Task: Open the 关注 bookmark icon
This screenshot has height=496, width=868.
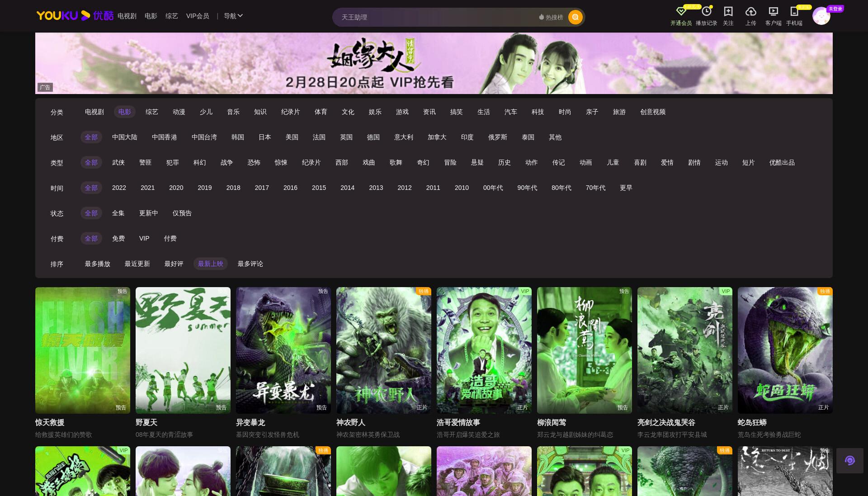Action: point(728,11)
